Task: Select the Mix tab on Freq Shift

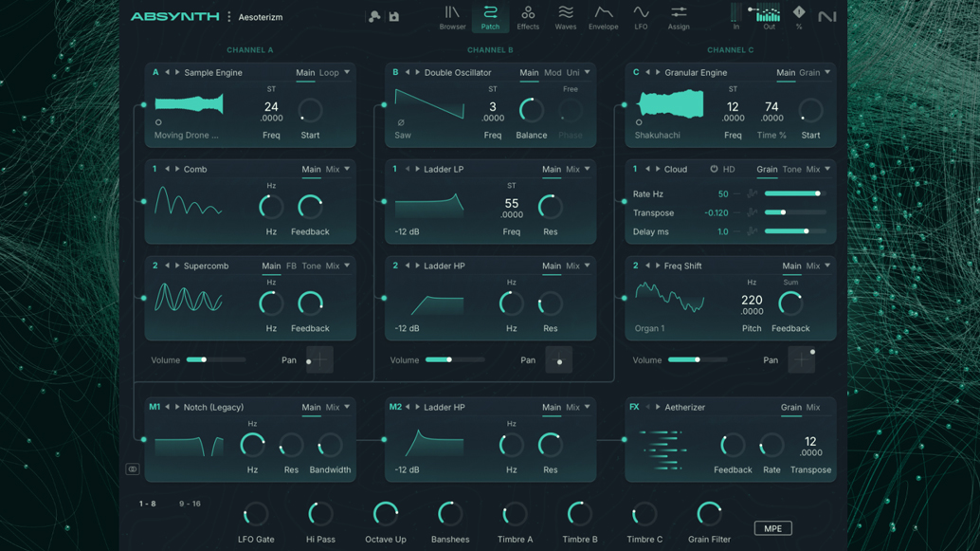Action: point(813,266)
